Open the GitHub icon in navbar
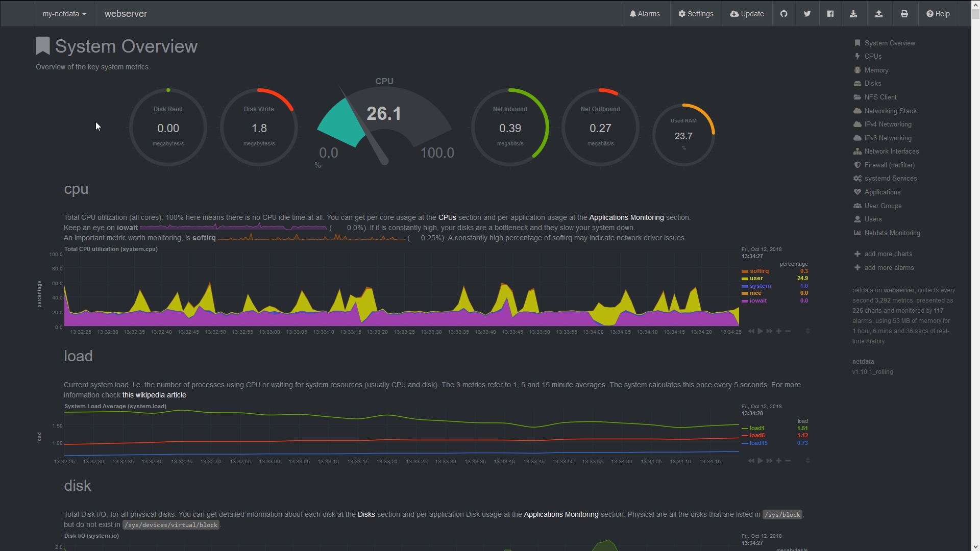 coord(784,14)
